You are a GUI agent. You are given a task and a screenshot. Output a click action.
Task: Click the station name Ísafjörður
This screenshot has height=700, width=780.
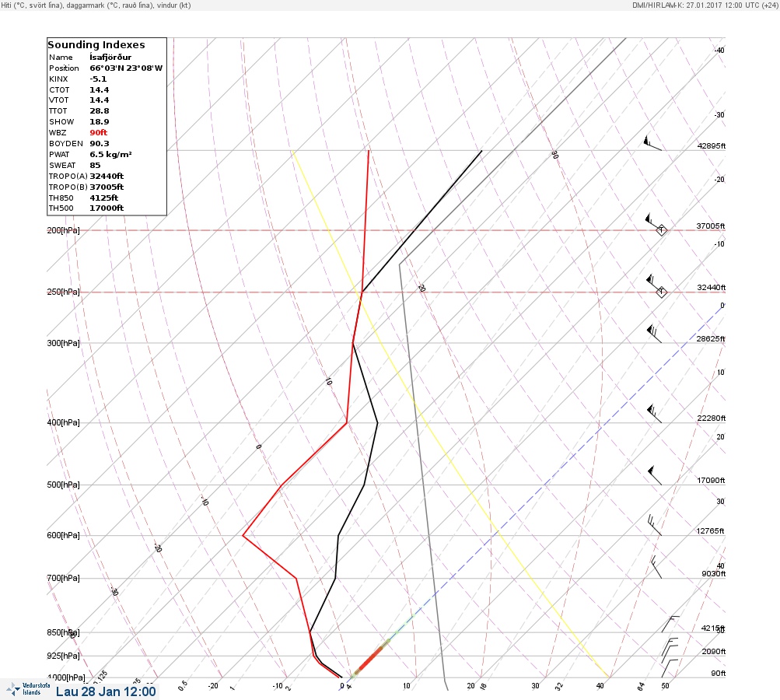coord(110,58)
